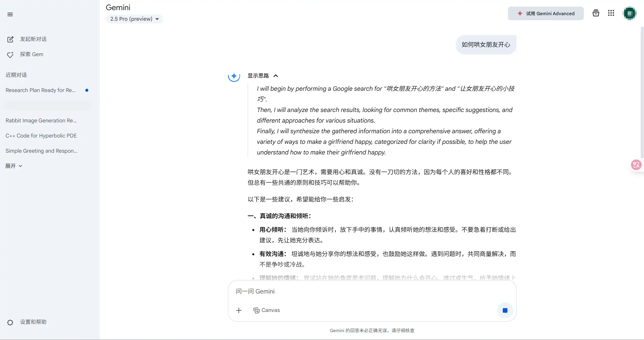Click the 用心倾听 bullet text

(x=388, y=235)
